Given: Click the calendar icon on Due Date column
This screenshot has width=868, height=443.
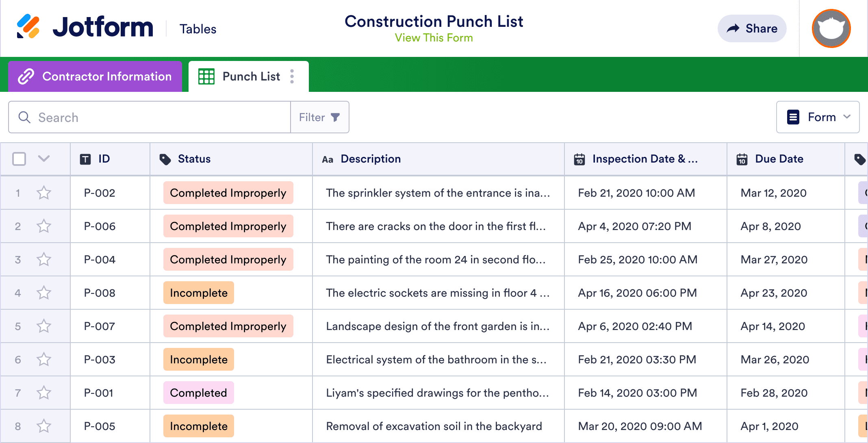Looking at the screenshot, I should coord(741,159).
